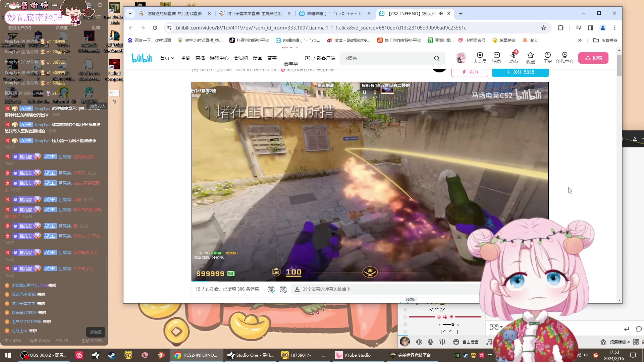Open the 豆瓣电影 bookmark

click(439, 40)
